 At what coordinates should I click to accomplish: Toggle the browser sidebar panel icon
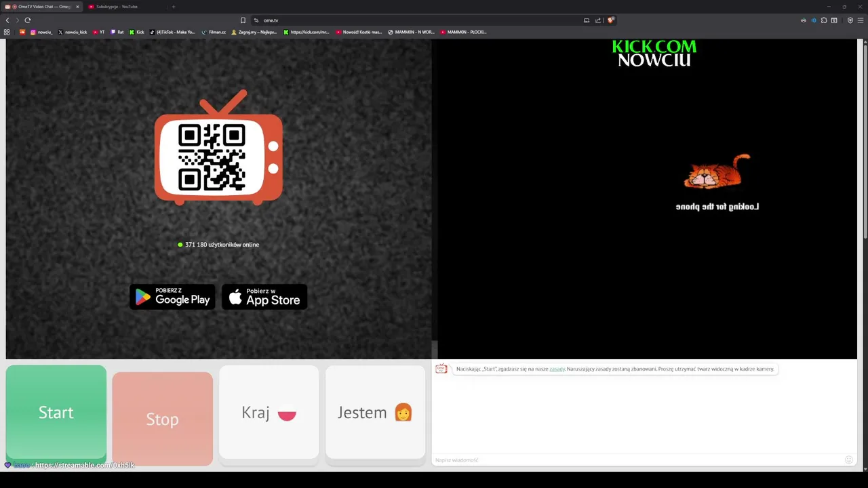click(834, 20)
